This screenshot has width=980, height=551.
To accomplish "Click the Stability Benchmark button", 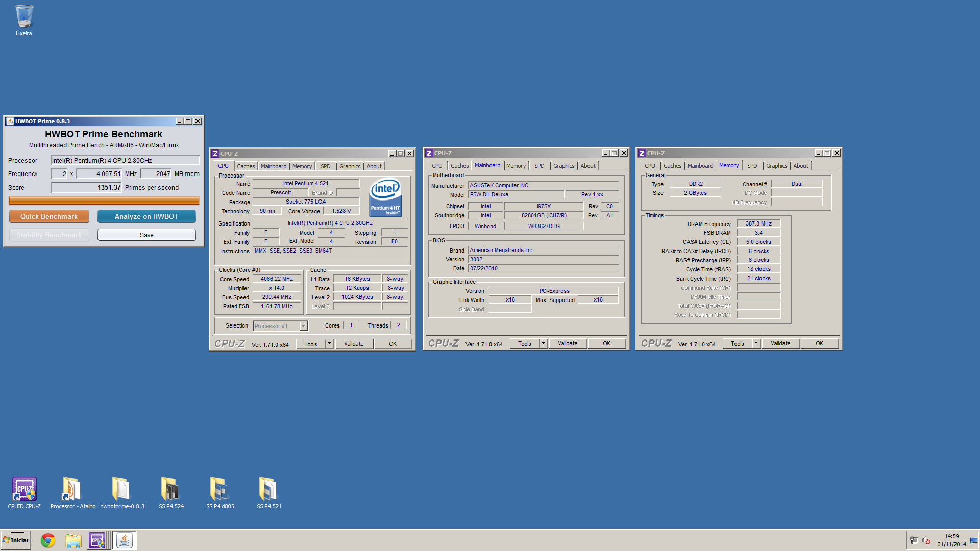I will click(49, 235).
